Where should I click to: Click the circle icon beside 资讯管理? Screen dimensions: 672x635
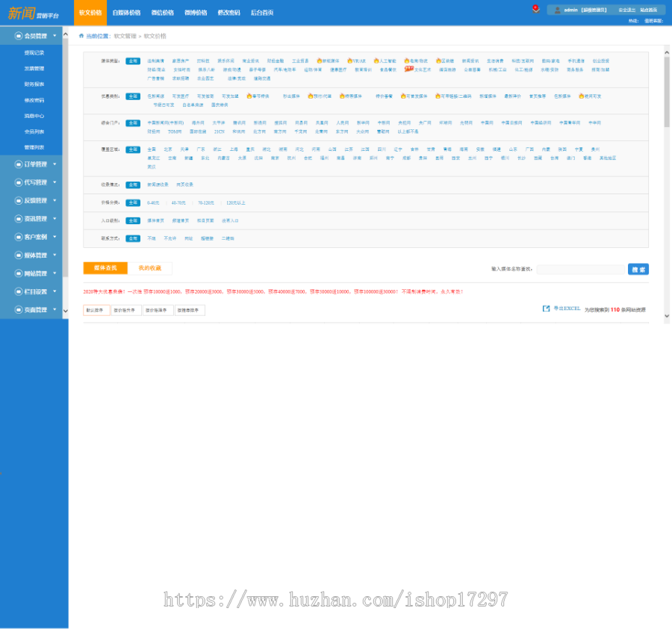[19, 219]
